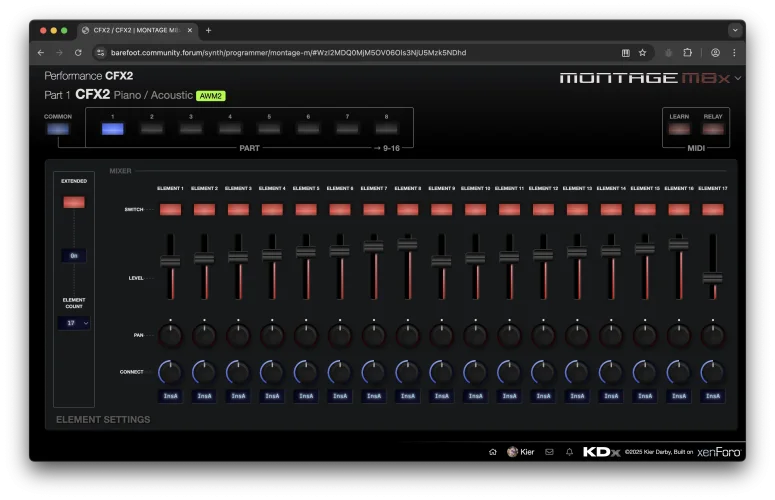Image resolution: width=775 pixels, height=500 pixels.
Task: Toggle Element 9 switch
Action: 441,209
